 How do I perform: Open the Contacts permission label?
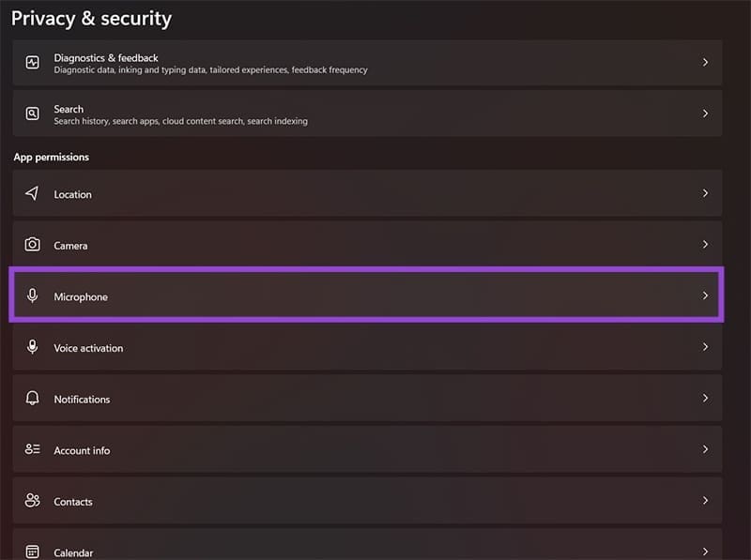click(x=73, y=502)
